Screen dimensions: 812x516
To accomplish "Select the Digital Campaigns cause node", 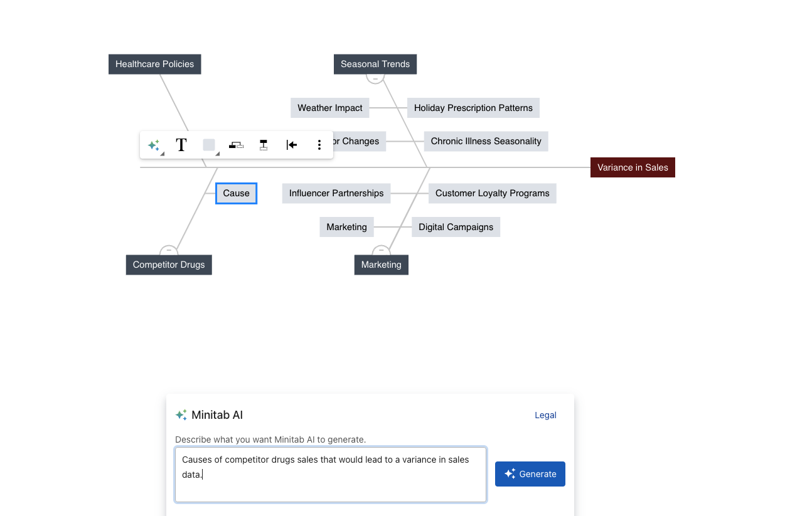I will 456,226.
